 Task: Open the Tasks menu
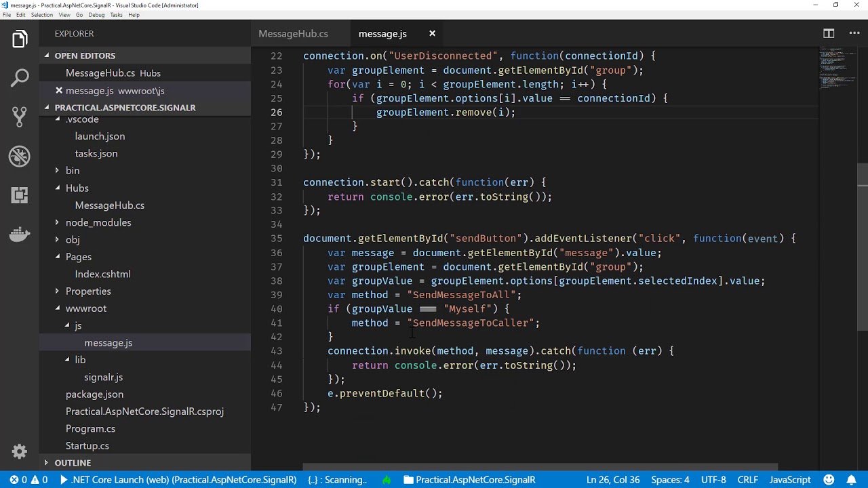pos(116,15)
